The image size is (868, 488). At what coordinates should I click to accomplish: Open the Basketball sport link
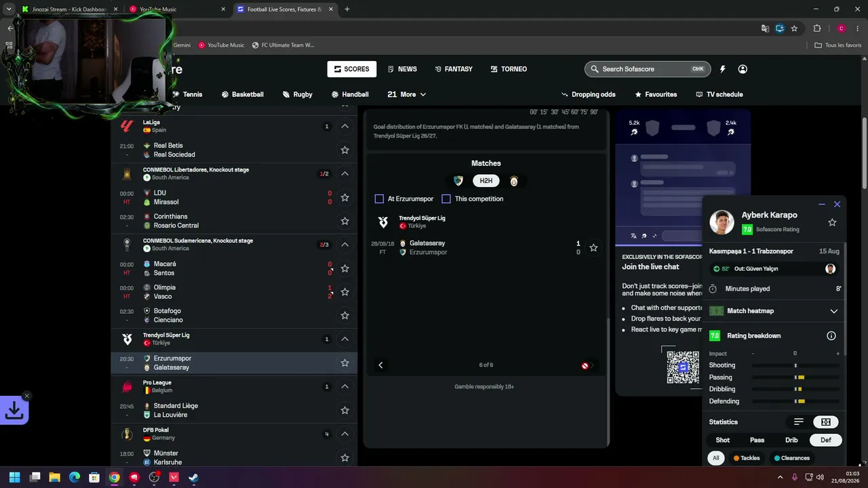(242, 94)
